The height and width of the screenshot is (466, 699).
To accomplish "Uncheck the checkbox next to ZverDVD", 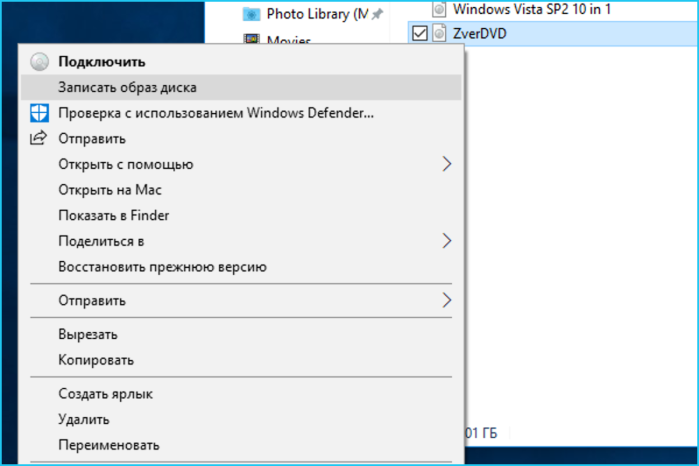I will (x=419, y=33).
